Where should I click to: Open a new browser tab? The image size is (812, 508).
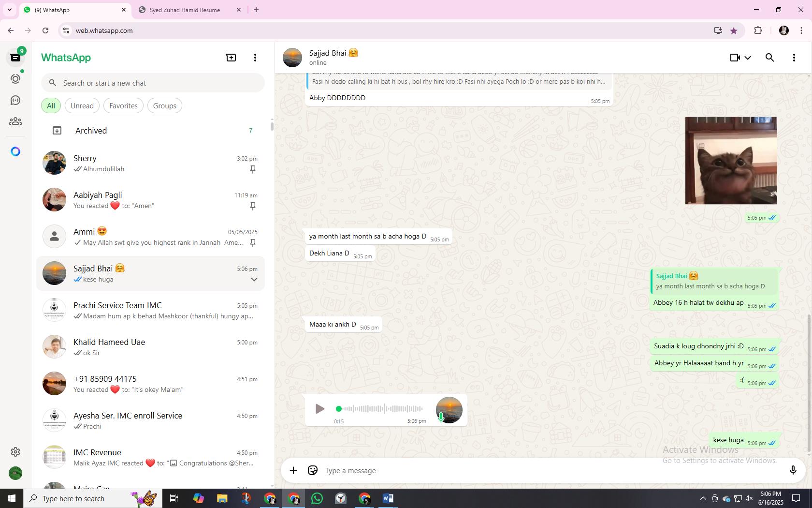(256, 10)
